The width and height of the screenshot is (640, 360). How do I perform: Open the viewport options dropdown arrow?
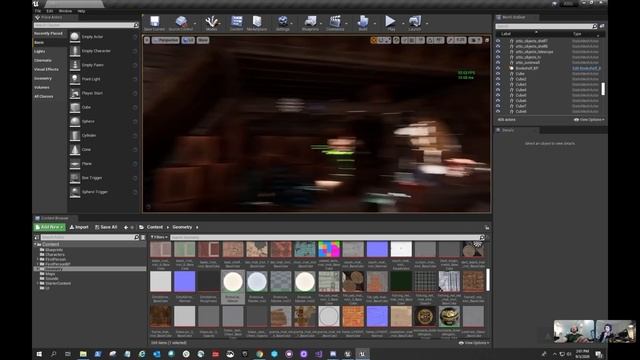click(147, 40)
